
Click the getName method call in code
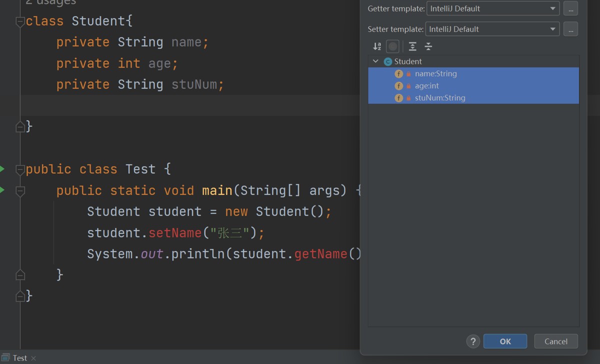point(321,253)
